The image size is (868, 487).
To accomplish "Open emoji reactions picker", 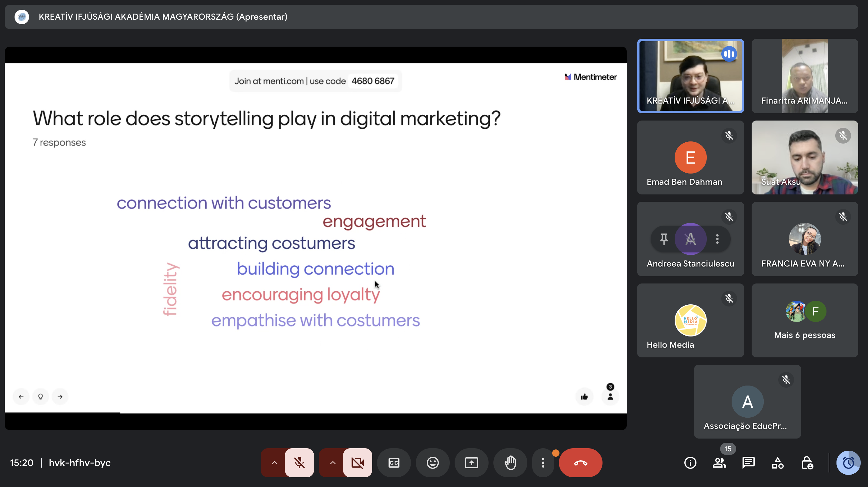I will pos(433,463).
